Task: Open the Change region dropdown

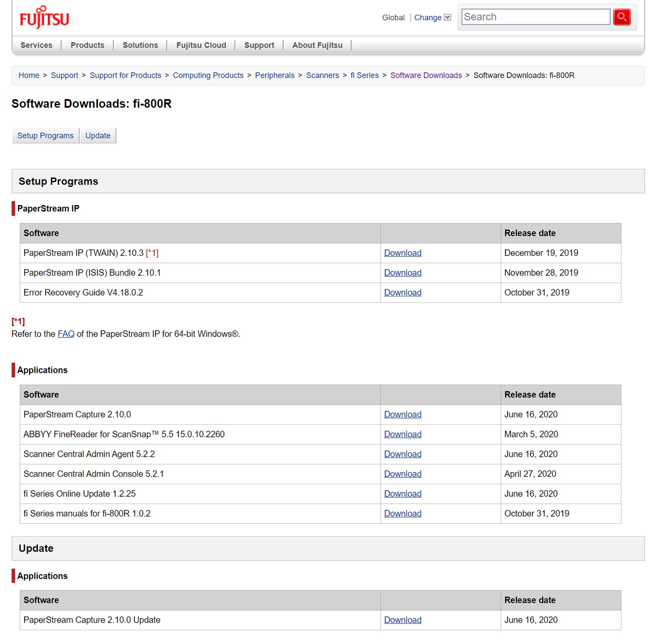Action: [x=433, y=17]
